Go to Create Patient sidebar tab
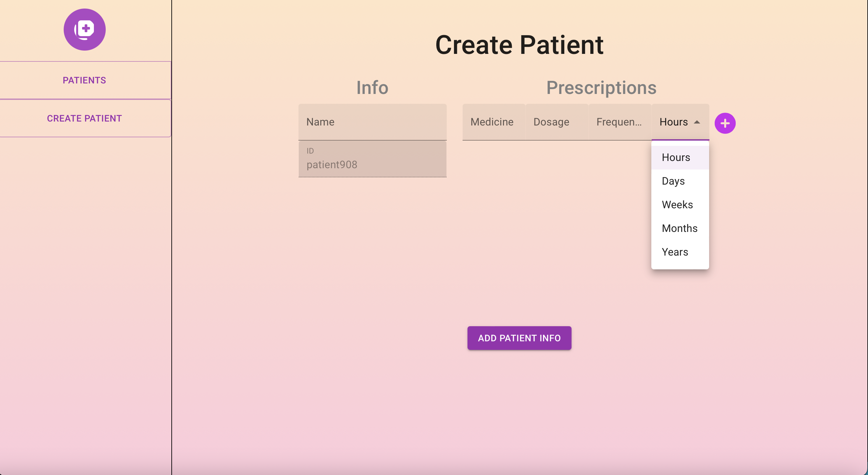Screen dimensions: 868x475 click(x=85, y=118)
